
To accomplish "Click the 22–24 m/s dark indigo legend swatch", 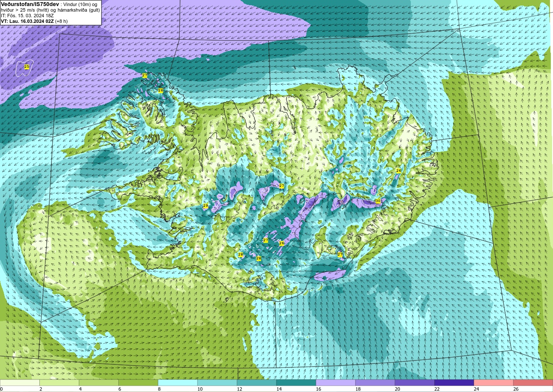I will coord(454,383).
